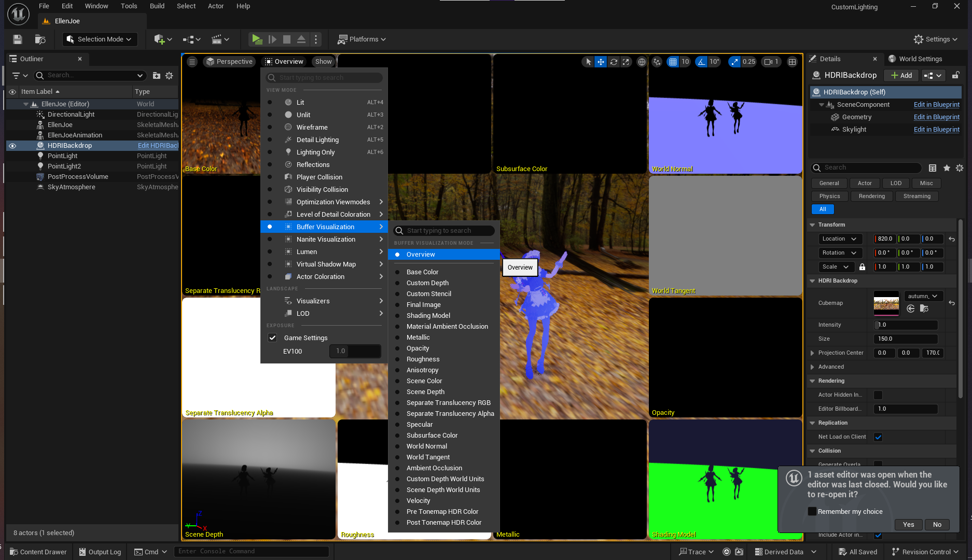The height and width of the screenshot is (560, 972).
Task: Open camera speed setting
Action: (x=771, y=62)
